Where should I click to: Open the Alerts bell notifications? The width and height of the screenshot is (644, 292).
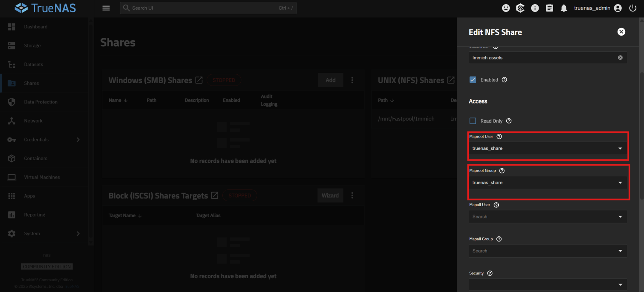click(563, 8)
